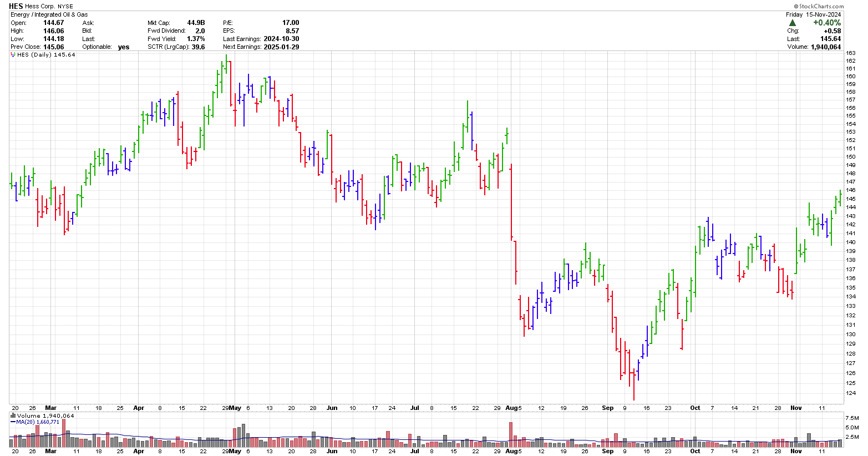Click the 'HES (Daily) 145.64' chart legend
This screenshot has height=456, width=868.
pyautogui.click(x=46, y=55)
